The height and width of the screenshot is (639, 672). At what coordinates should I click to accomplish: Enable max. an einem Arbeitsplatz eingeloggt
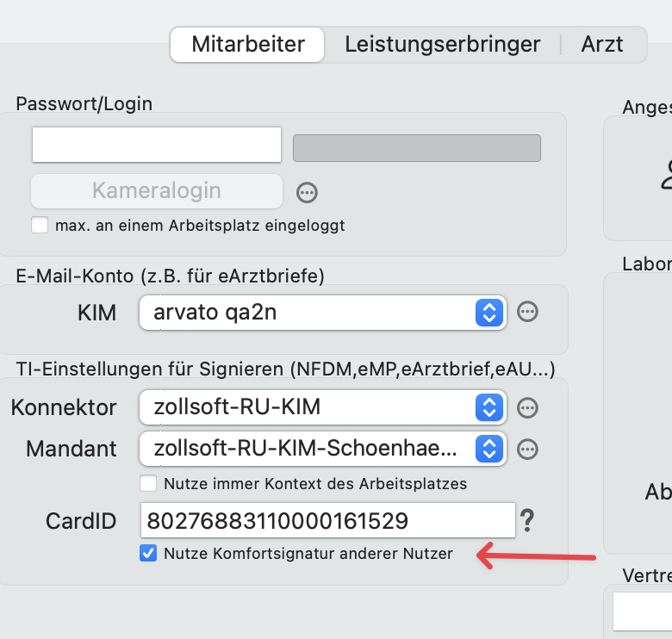tap(40, 225)
